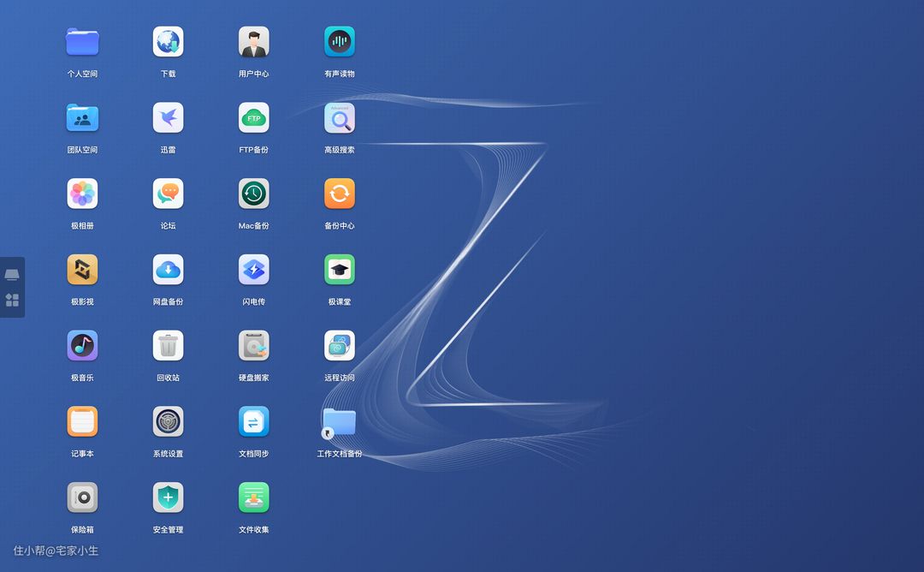The width and height of the screenshot is (924, 572).
Task: Open the 用户中心 user center
Action: [253, 42]
